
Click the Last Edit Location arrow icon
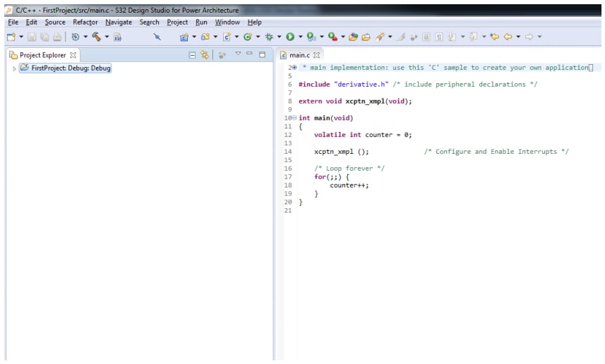pos(494,37)
